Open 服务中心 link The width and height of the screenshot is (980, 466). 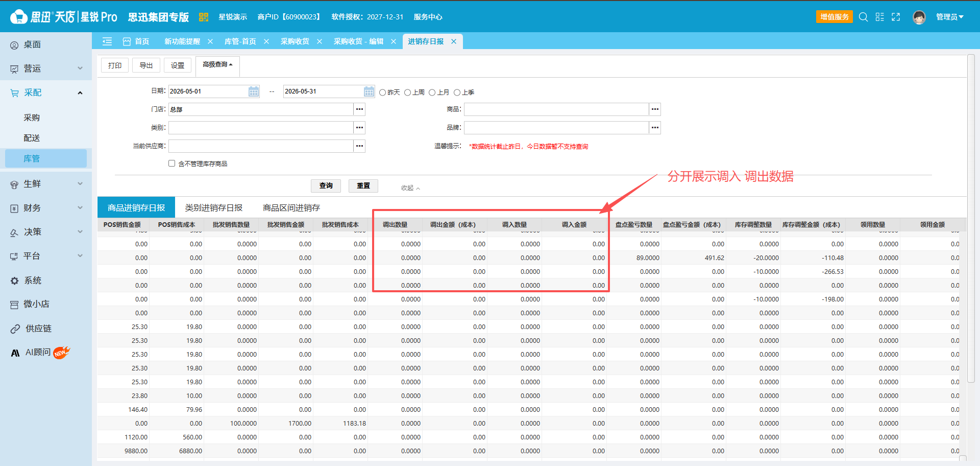coord(428,17)
